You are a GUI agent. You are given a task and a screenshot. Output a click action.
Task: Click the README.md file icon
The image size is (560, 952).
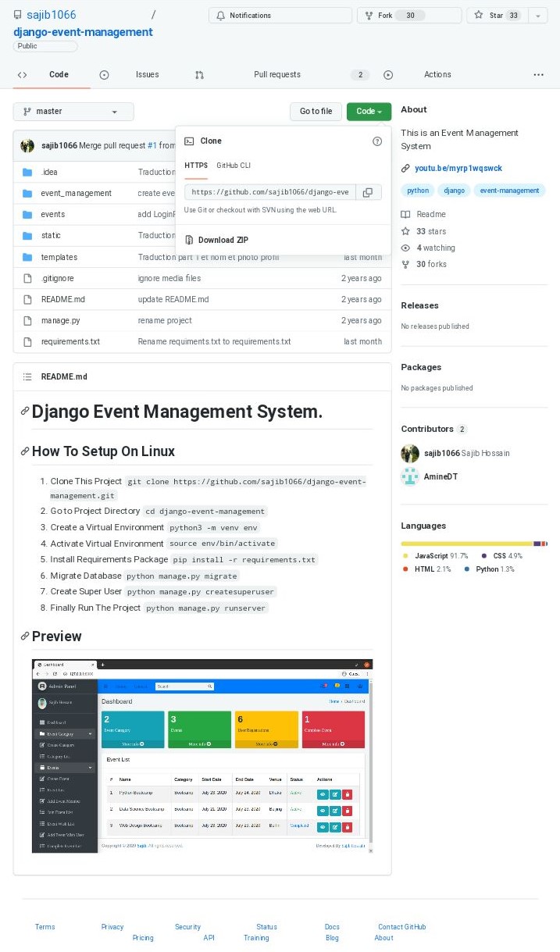tap(27, 299)
